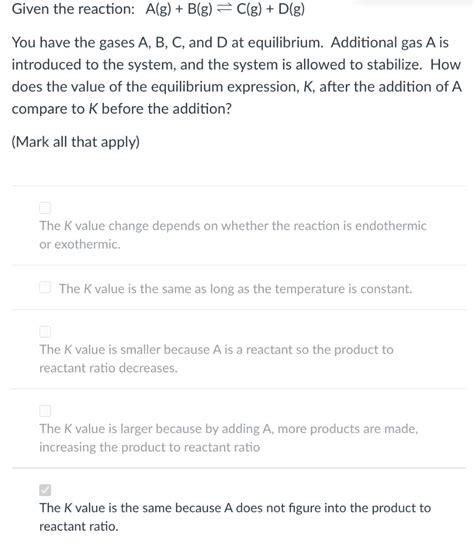Screen dimensions: 474x544
Task: Click the '(Mark all that apply)' instruction
Action: pos(76,142)
